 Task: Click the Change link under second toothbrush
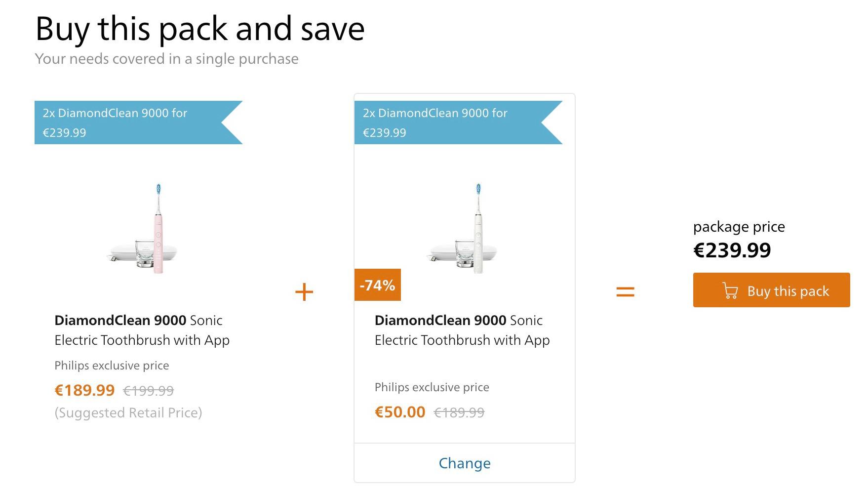[465, 463]
